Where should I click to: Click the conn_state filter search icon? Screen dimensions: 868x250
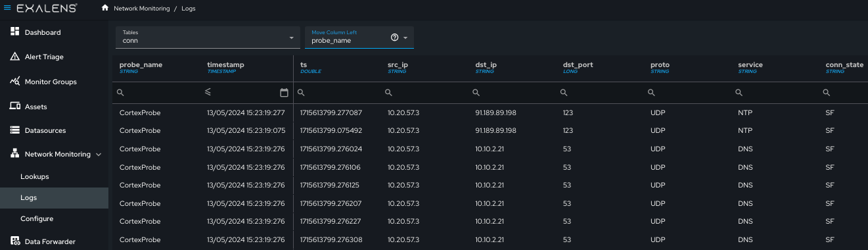coord(827,93)
